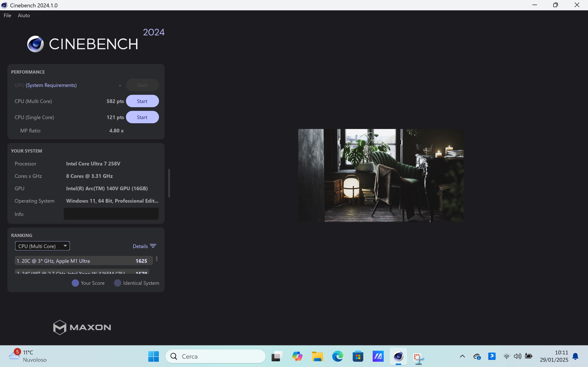
Task: Start the CPU (Single Core) benchmark
Action: pos(142,117)
